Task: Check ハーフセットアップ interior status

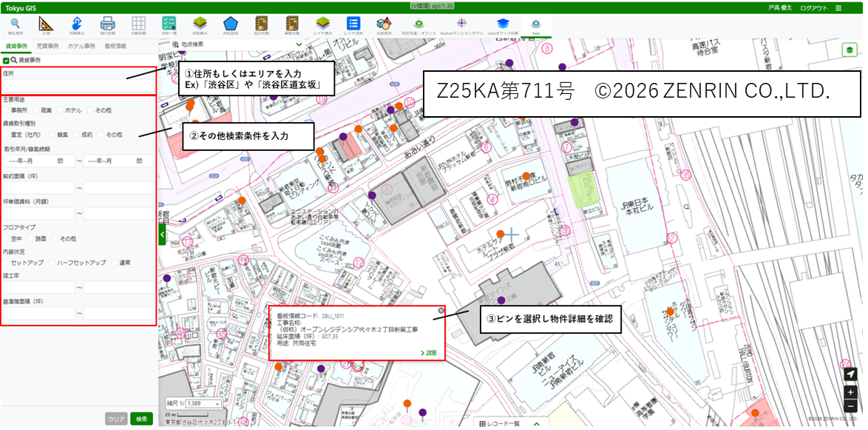Action: tap(52, 263)
